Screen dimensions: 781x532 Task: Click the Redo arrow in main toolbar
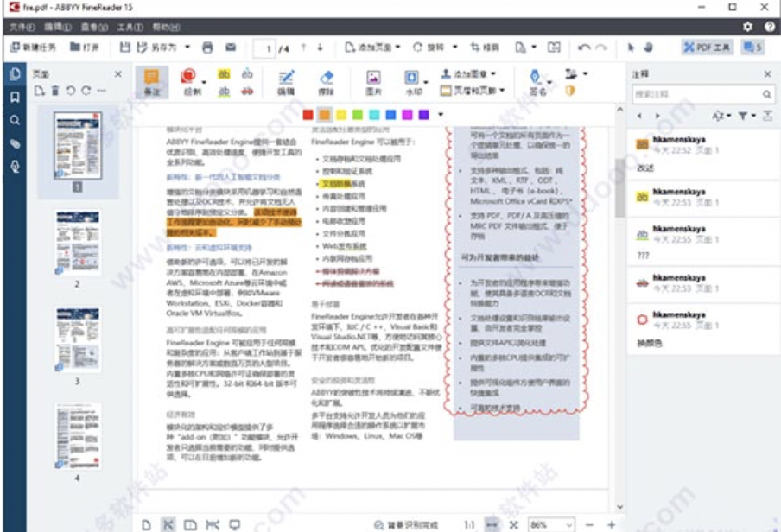(x=601, y=47)
